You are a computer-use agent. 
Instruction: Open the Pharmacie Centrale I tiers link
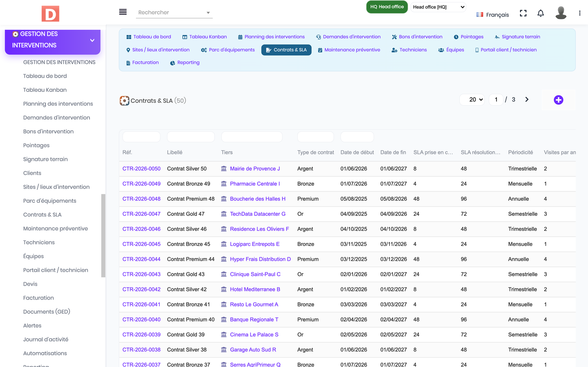tap(255, 183)
